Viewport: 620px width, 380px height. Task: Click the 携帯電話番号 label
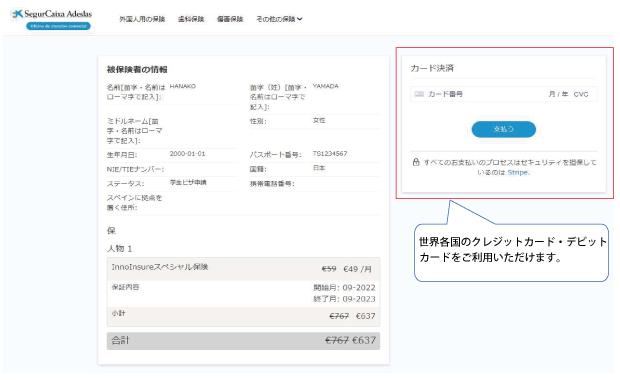point(272,184)
